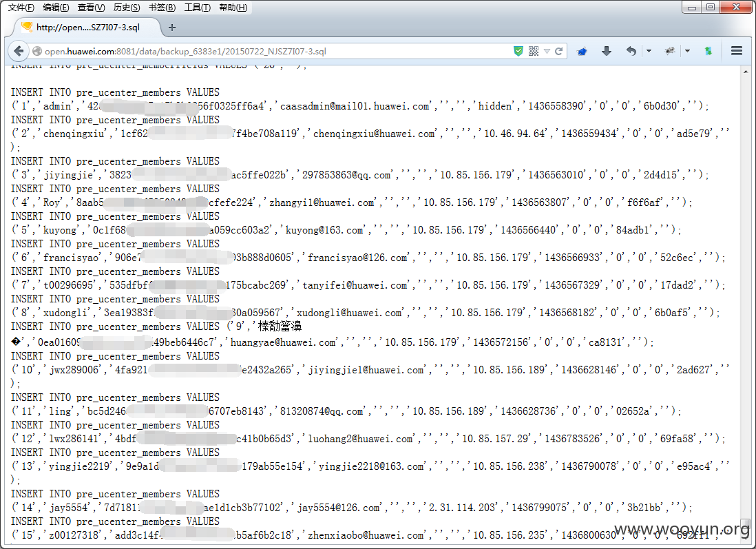Click email '297853863@qq.com'
This screenshot has height=549, width=756.
click(346, 175)
